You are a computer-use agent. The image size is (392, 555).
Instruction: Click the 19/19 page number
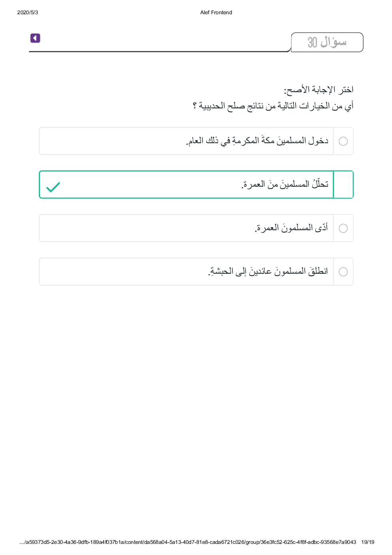(367, 542)
